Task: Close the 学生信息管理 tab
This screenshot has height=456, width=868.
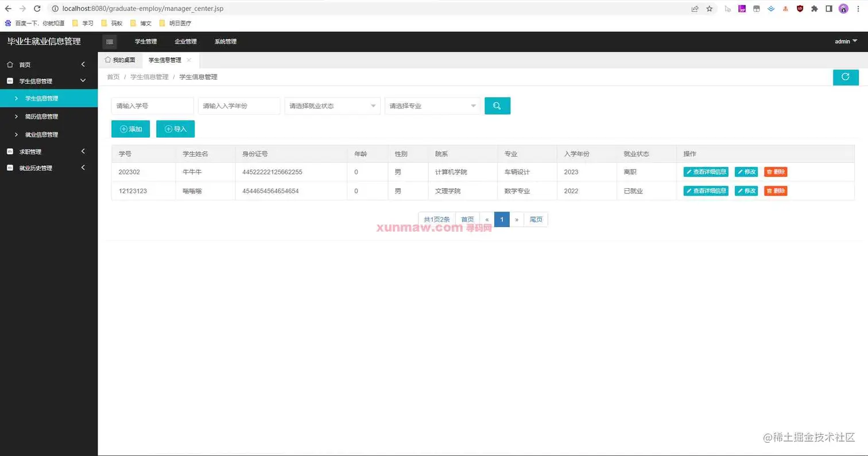Action: 188,60
